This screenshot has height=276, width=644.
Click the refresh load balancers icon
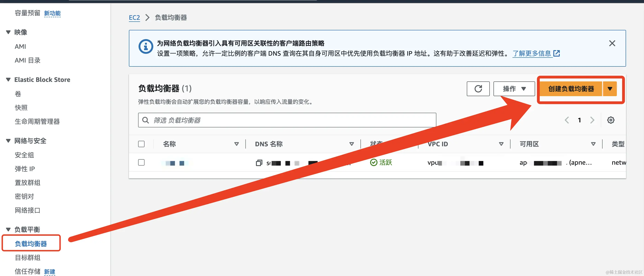(x=478, y=89)
